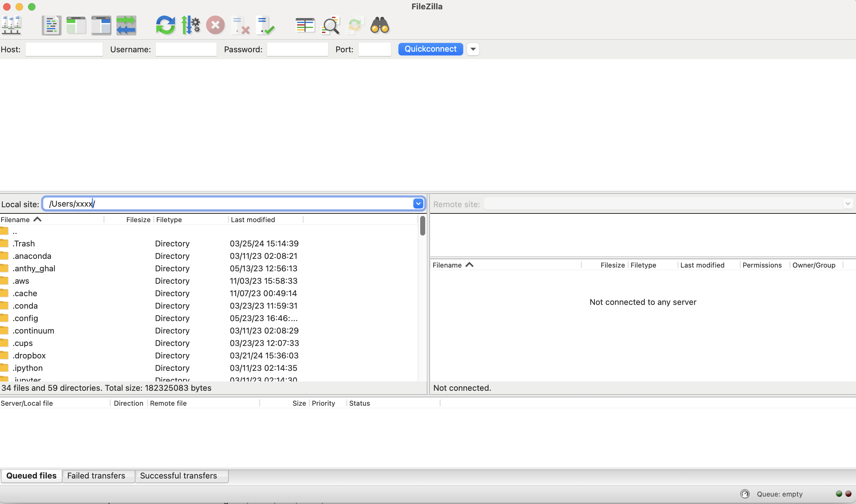Click the binoculars find files icon

point(379,26)
